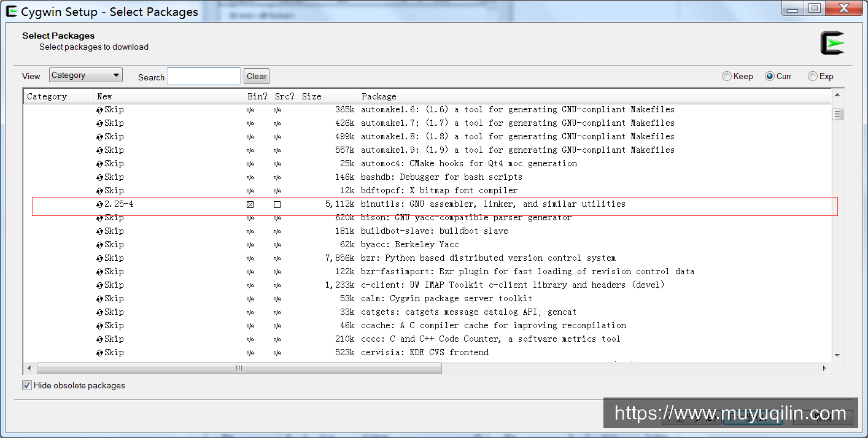Click the binutils package description
This screenshot has width=868, height=438.
493,204
